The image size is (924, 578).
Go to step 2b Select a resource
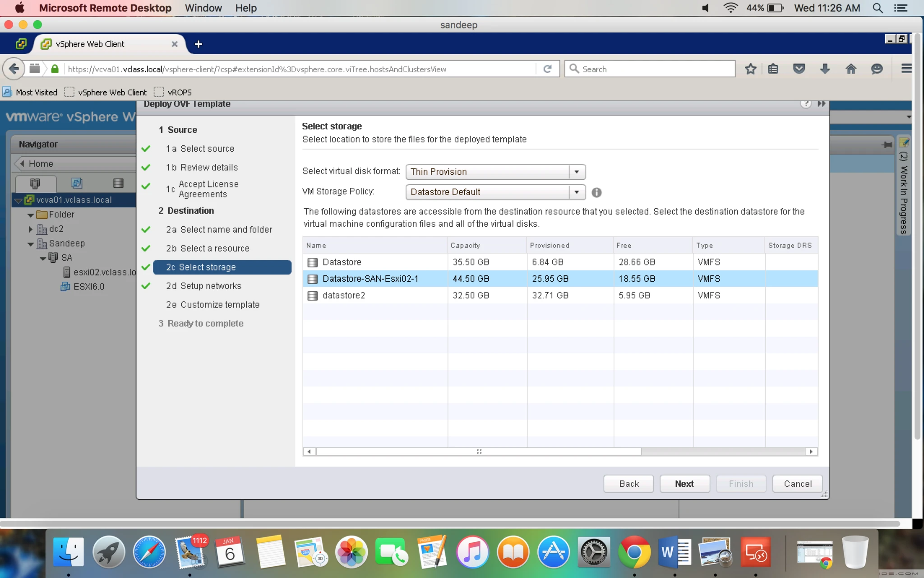(208, 248)
